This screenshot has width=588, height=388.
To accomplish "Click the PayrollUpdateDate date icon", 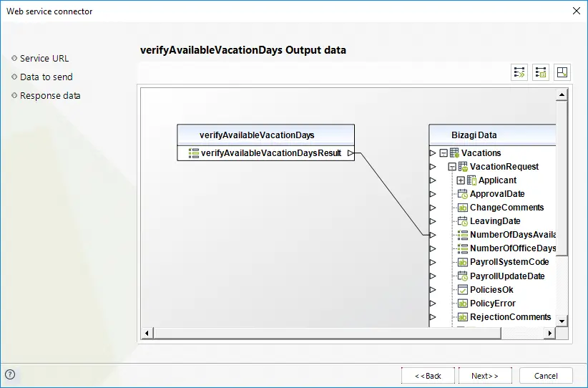I will [x=463, y=276].
